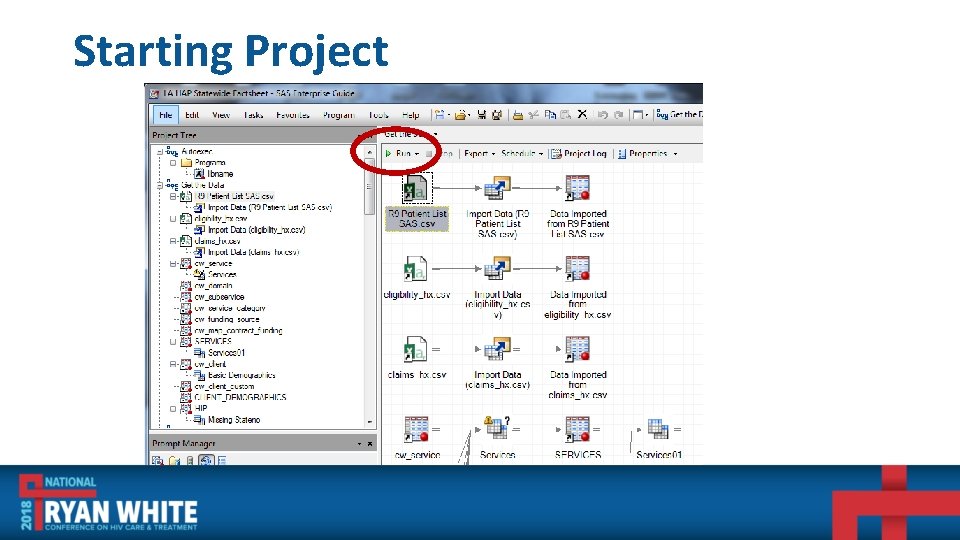The height and width of the screenshot is (540, 960).
Task: Open the Export dropdown
Action: 479,154
